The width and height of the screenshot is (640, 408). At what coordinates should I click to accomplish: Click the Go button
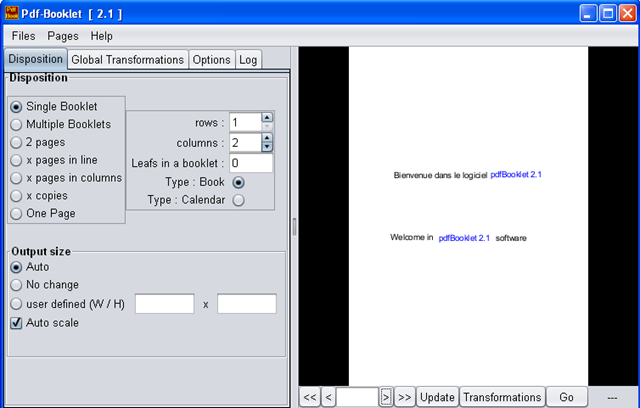(567, 397)
